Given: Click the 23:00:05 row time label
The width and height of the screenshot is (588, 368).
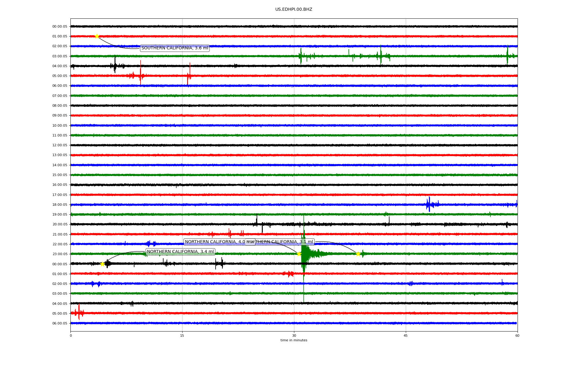Looking at the screenshot, I should [x=60, y=254].
